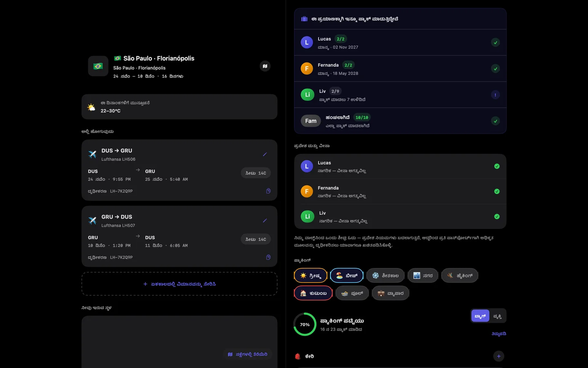Image resolution: width=588 pixels, height=368 pixels.
Task: Open the map view button beside São Paulo · Florianópolis
Action: (x=265, y=66)
